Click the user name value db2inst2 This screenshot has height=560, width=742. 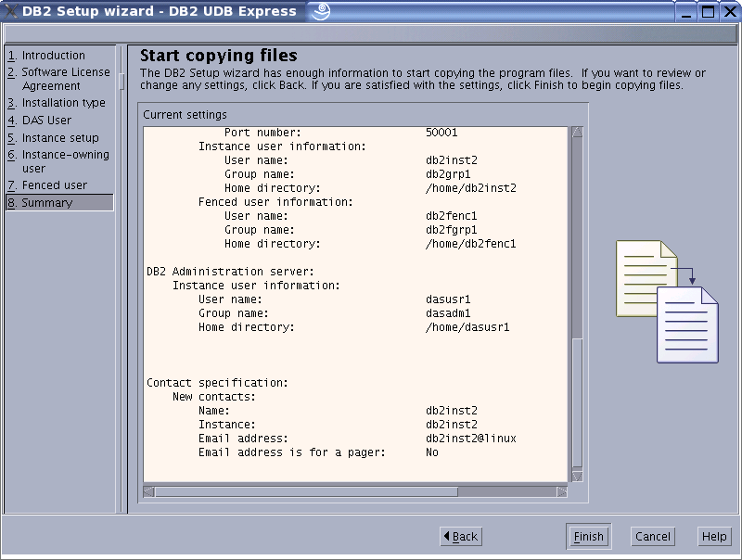(452, 160)
